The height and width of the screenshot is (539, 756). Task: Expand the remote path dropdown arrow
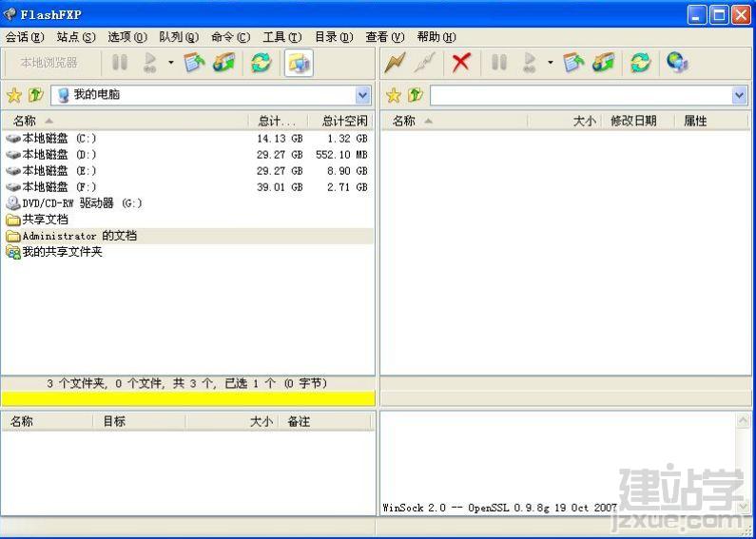tap(740, 95)
